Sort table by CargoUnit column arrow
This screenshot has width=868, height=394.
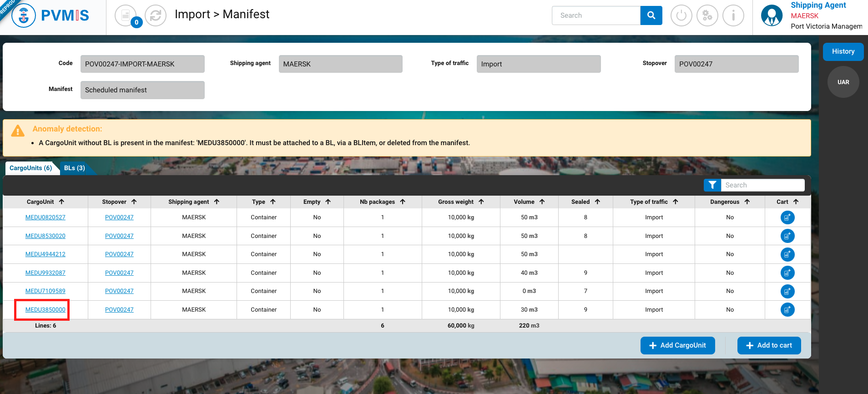tap(61, 202)
